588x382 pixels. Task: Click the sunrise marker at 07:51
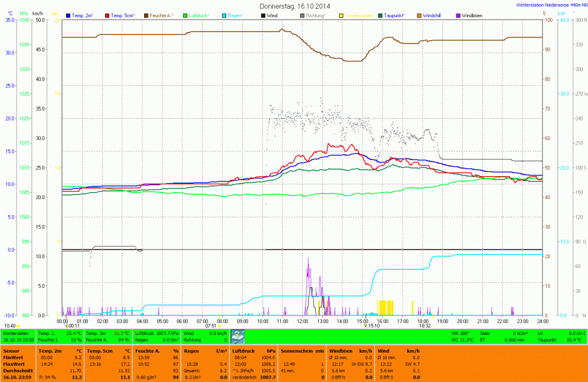tap(219, 326)
